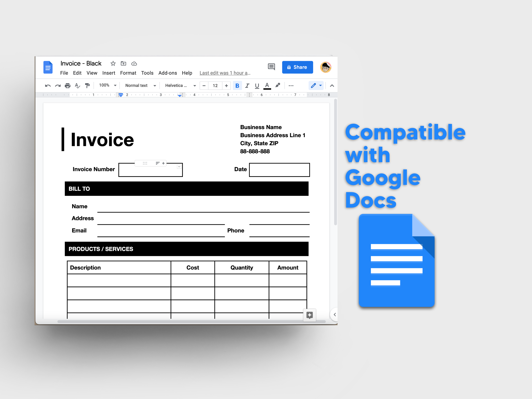The width and height of the screenshot is (532, 399).
Task: Open version history via Last edit link
Action: tap(225, 73)
